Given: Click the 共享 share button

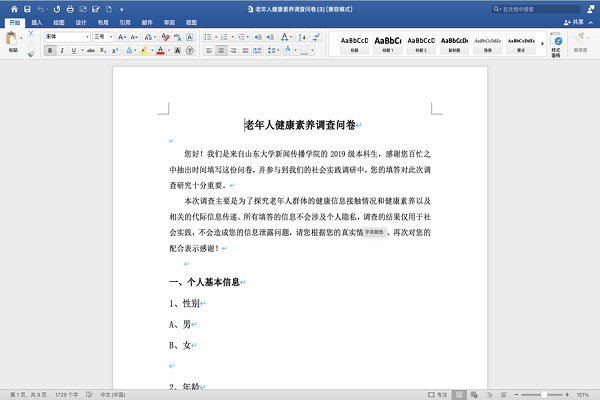Looking at the screenshot, I should pyautogui.click(x=577, y=20).
